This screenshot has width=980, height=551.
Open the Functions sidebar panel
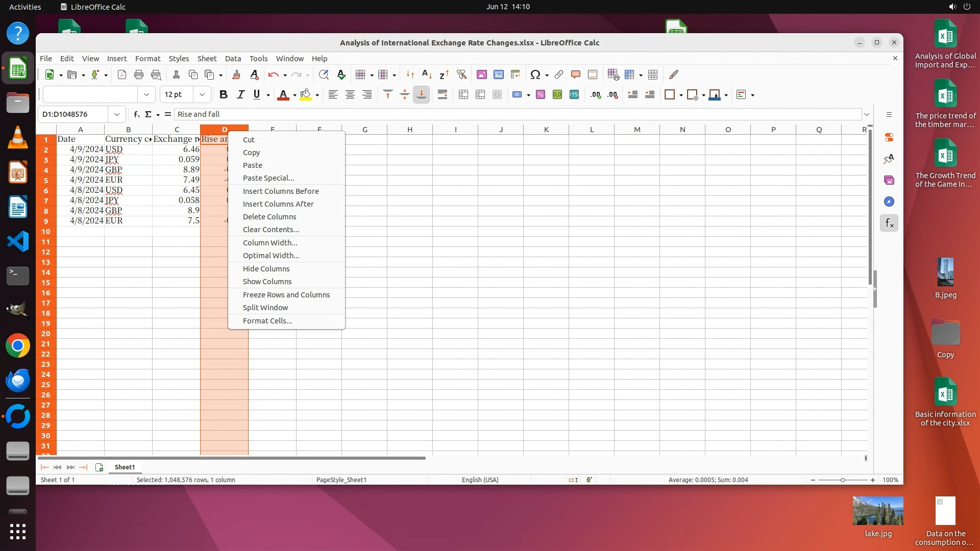pyautogui.click(x=889, y=223)
